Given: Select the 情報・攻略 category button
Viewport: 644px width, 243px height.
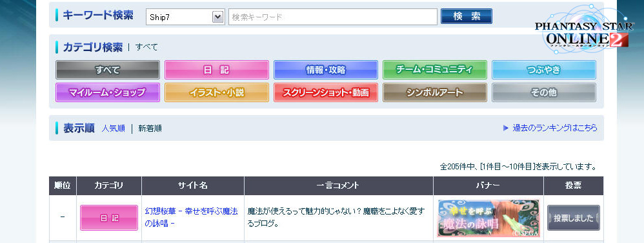Looking at the screenshot, I should click(x=326, y=70).
